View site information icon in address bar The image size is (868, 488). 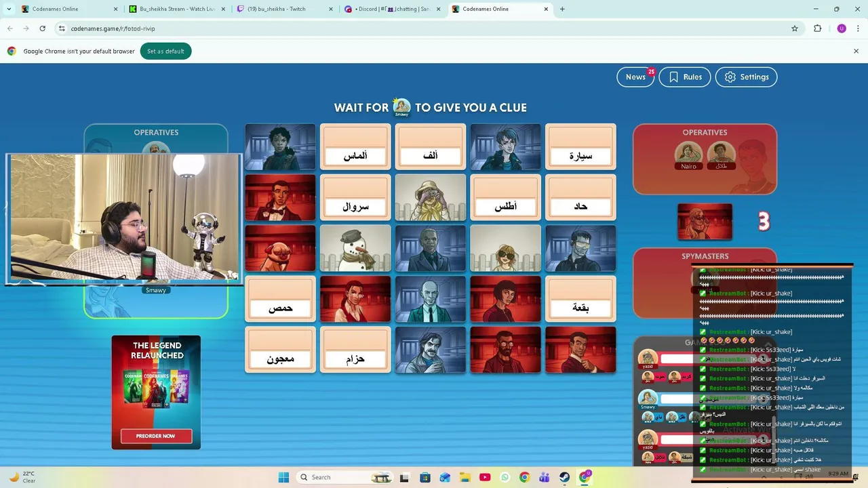pyautogui.click(x=62, y=28)
